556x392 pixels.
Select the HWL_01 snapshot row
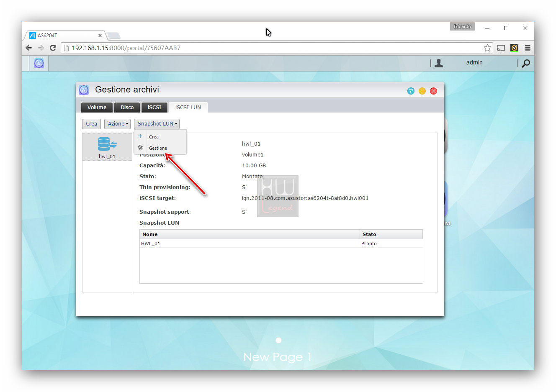click(x=281, y=243)
